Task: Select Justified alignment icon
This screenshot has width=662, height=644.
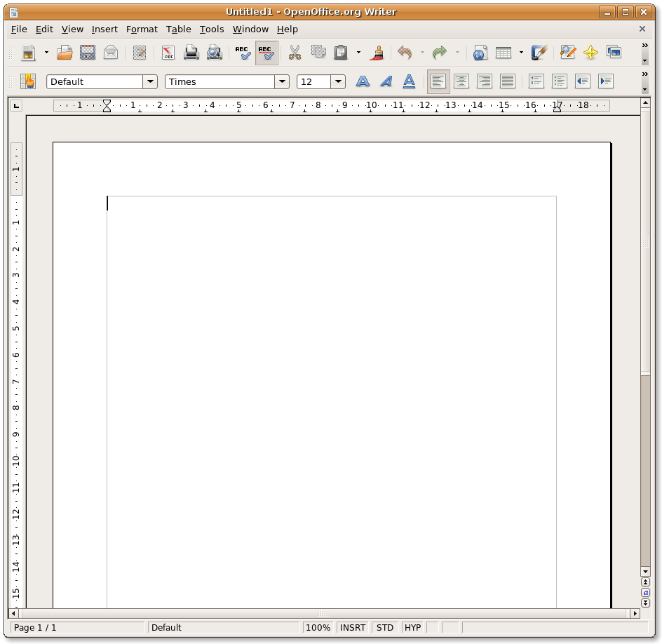Action: 508,81
